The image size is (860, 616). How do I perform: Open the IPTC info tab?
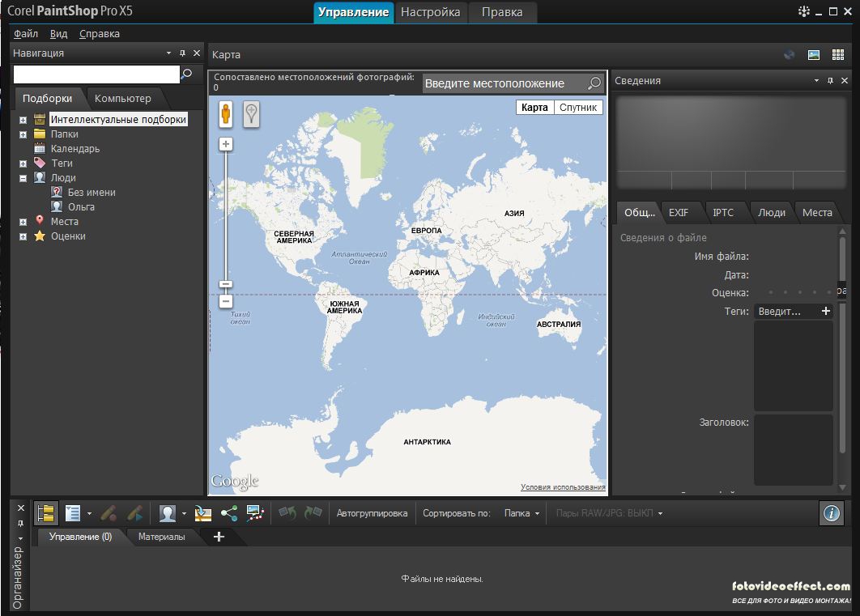723,213
